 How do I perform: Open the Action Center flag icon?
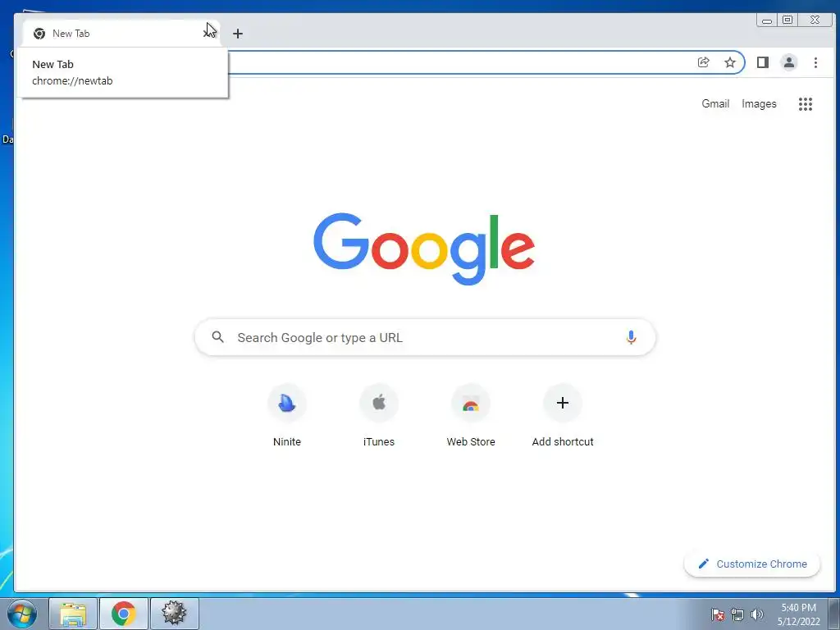pos(718,614)
